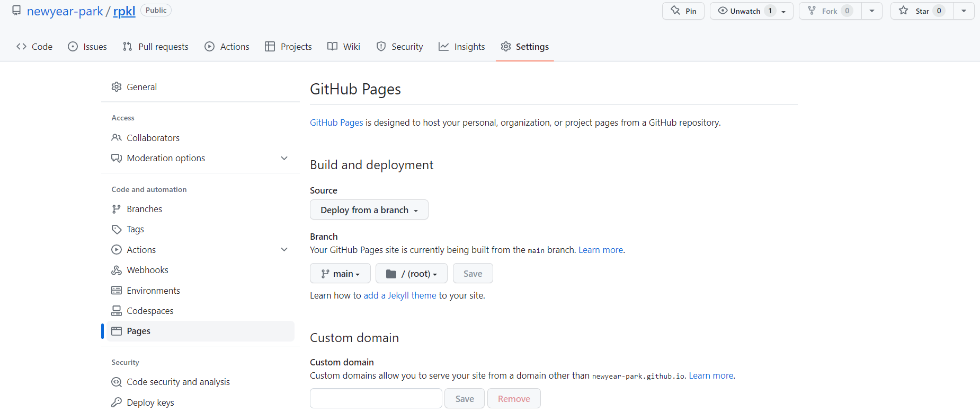Open the Deploy from a branch dropdown
980x411 pixels.
tap(369, 210)
